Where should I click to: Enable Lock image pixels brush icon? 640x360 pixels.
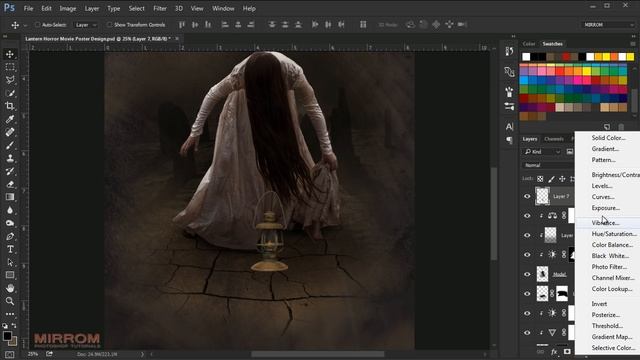551,179
